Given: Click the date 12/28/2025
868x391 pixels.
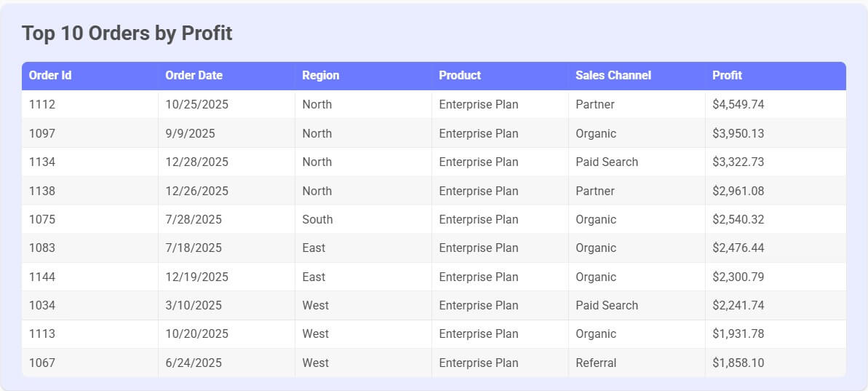Looking at the screenshot, I should pos(196,162).
